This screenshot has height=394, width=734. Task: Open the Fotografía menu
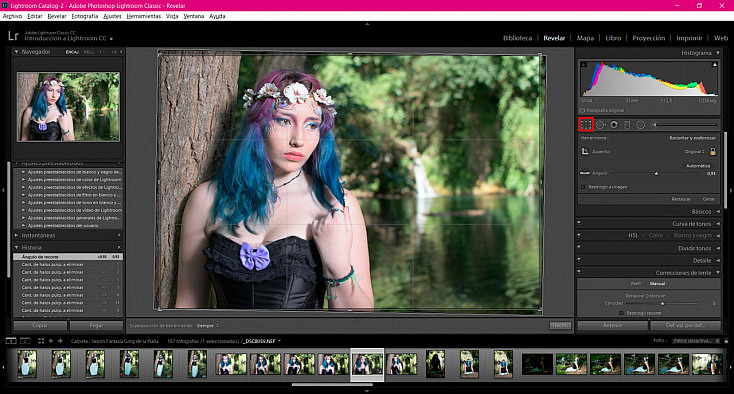[x=85, y=16]
